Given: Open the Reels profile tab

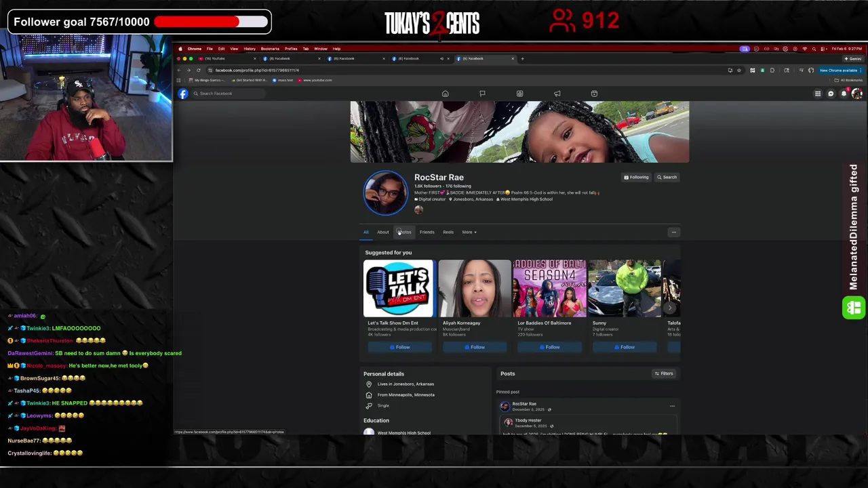Looking at the screenshot, I should point(448,232).
